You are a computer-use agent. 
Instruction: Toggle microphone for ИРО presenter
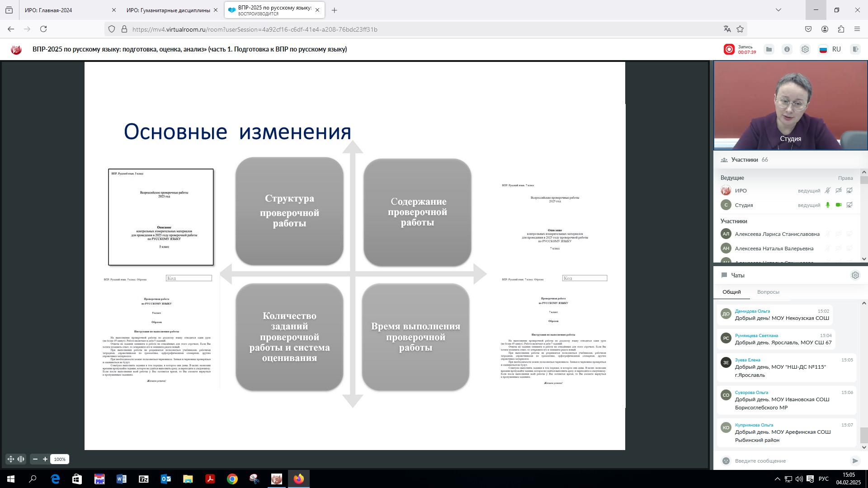click(x=828, y=191)
